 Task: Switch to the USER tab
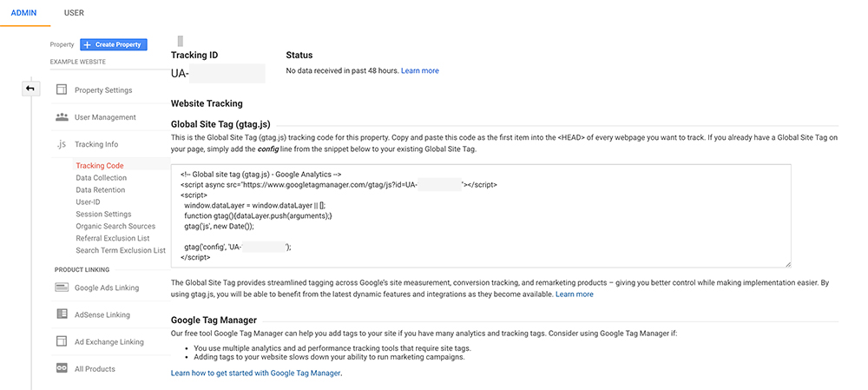(74, 13)
